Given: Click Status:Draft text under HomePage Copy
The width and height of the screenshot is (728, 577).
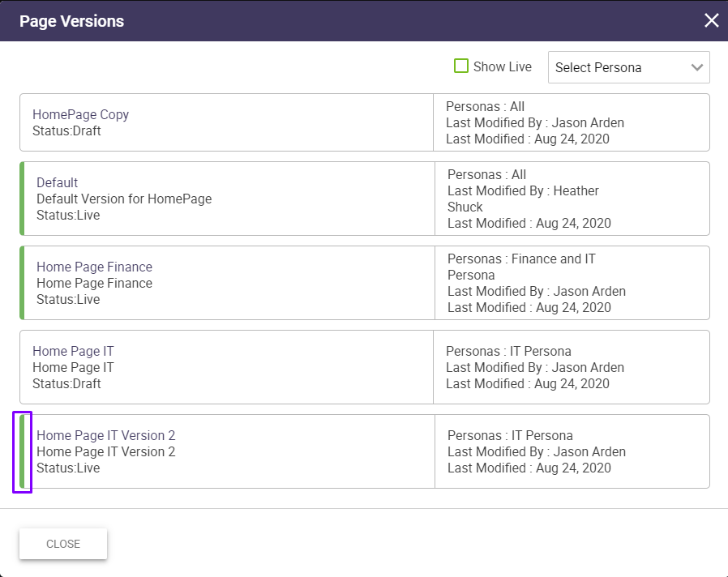Looking at the screenshot, I should point(66,130).
